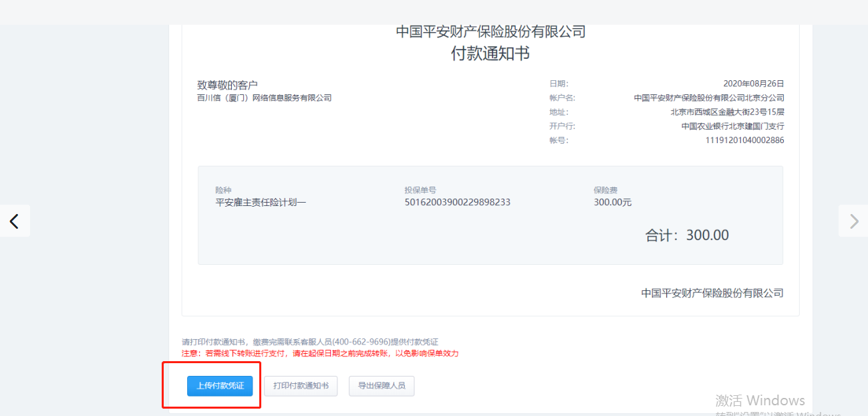Select the address 北京市西城区金融大街23号15层
This screenshot has height=416, width=868.
coord(727,112)
